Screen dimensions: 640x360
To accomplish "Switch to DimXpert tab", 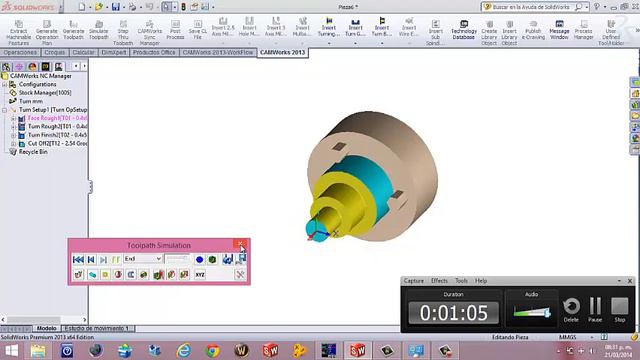I will point(113,53).
